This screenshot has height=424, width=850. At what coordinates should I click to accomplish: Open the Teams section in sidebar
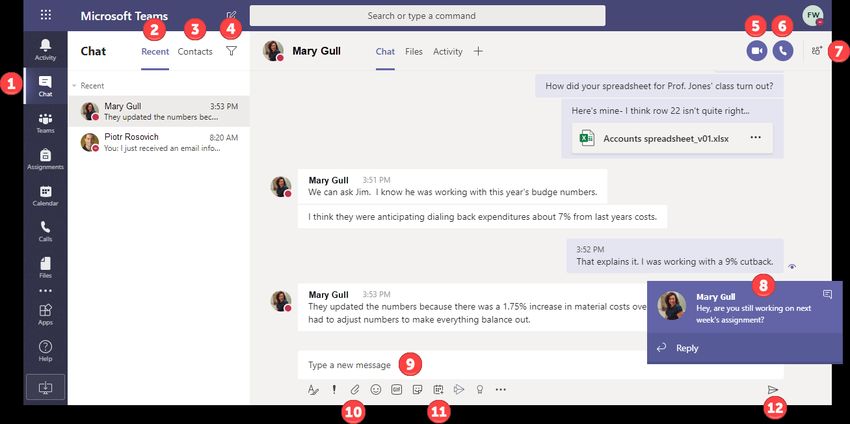click(x=46, y=123)
